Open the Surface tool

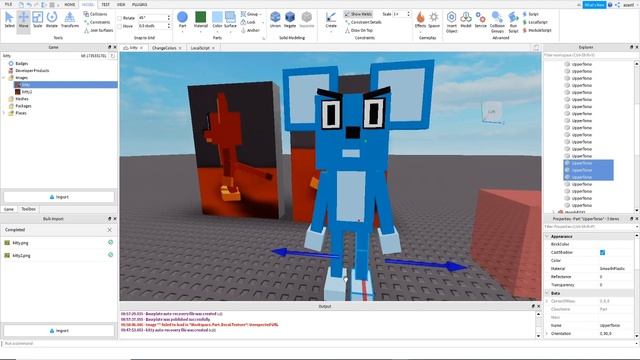pos(230,20)
